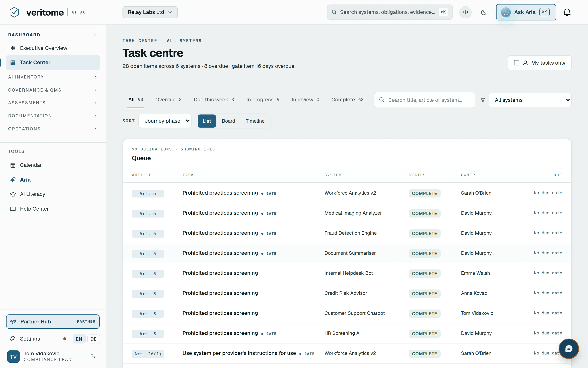This screenshot has width=588, height=368.
Task: Click the Calendar icon in Tools
Action: point(13,165)
